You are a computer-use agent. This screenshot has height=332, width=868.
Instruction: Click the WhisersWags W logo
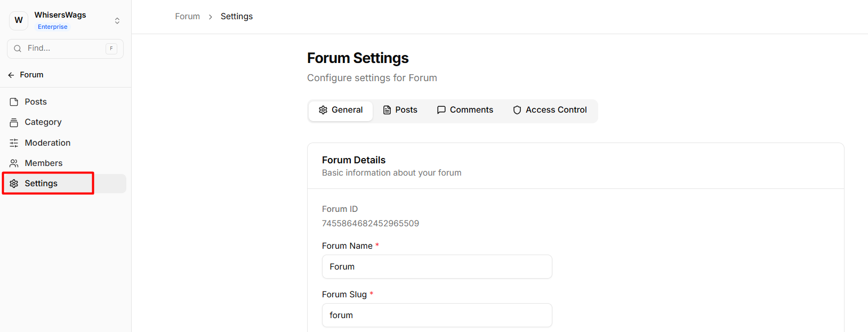click(x=19, y=20)
